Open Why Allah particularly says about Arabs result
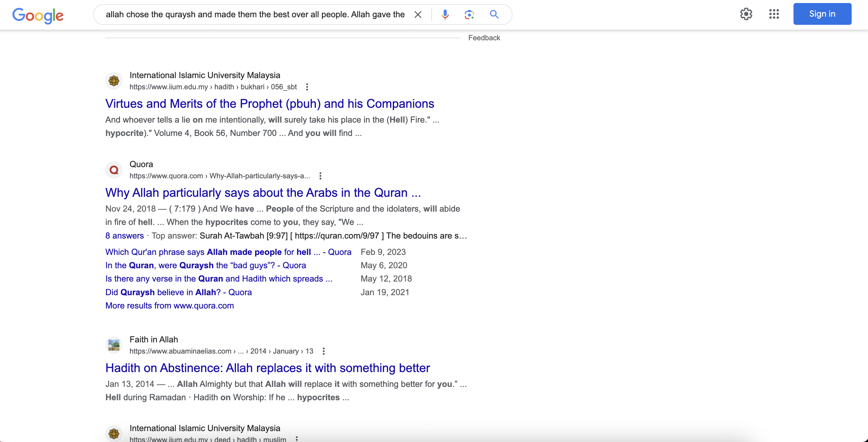The width and height of the screenshot is (868, 442). 263,193
